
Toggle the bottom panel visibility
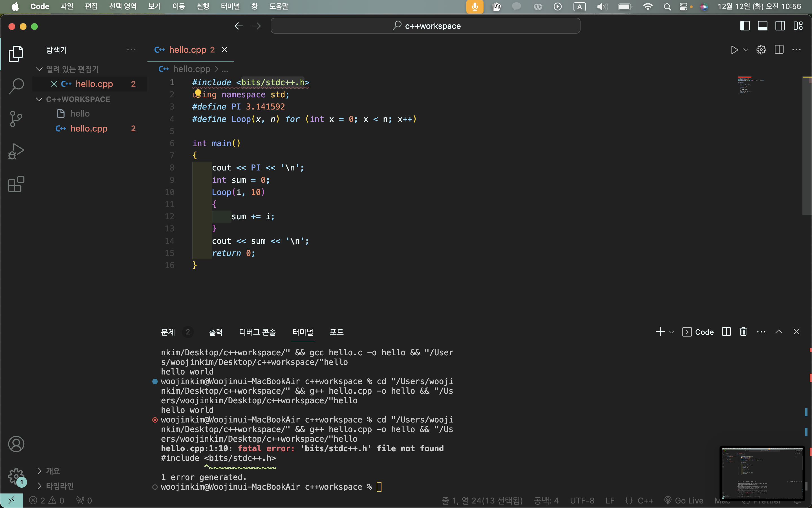(x=762, y=26)
